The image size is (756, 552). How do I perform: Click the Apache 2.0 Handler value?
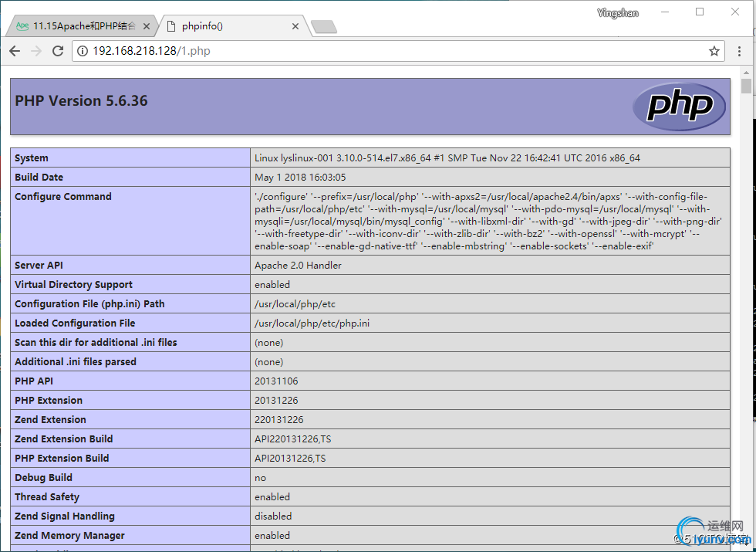(x=298, y=265)
